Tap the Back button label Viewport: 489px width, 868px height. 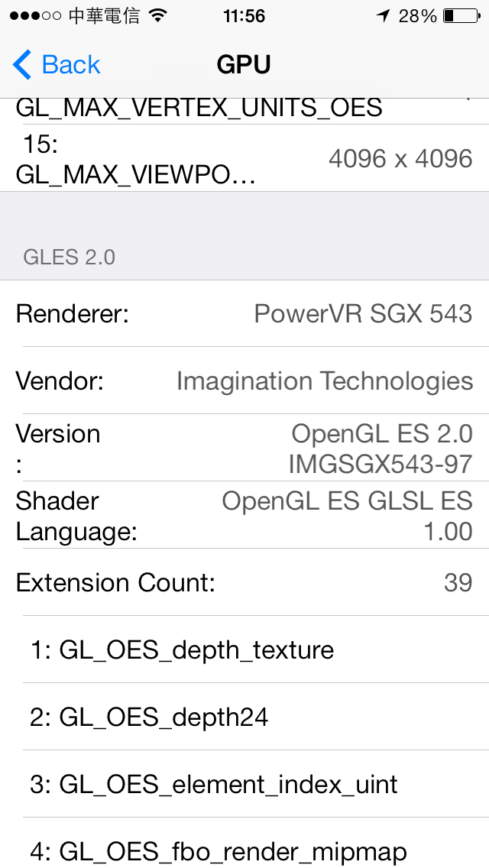[x=71, y=65]
